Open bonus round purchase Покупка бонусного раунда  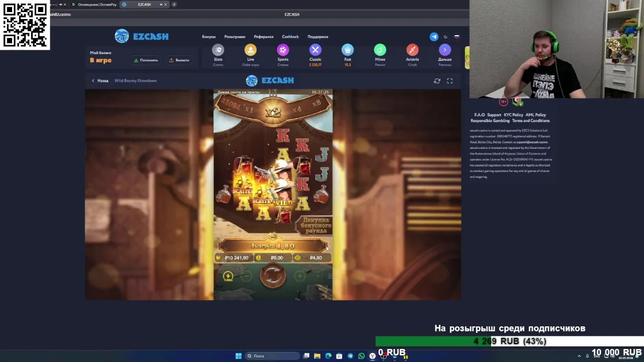pos(315,225)
